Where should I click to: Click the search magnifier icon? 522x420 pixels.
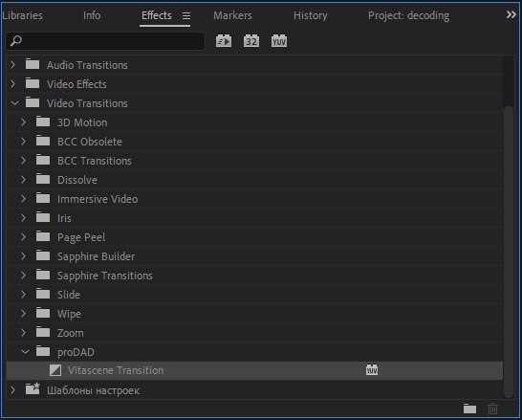(x=16, y=41)
